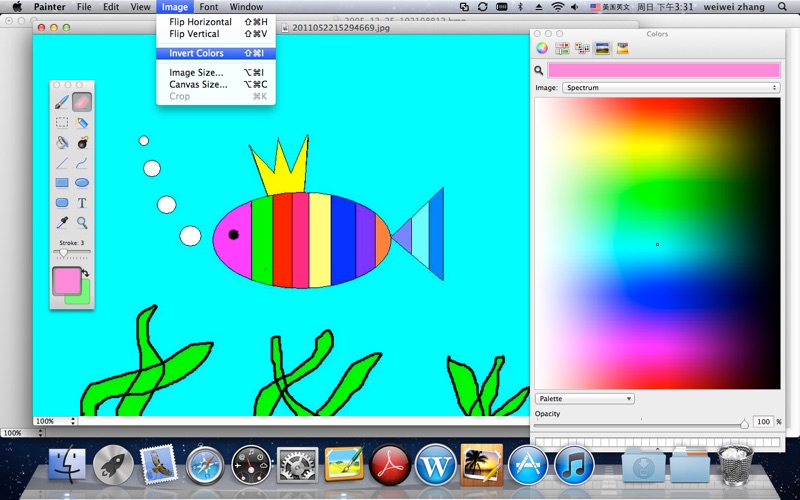Screen dimensions: 800x500
Task: Click the pink foreground color swatch
Action: pos(66,281)
